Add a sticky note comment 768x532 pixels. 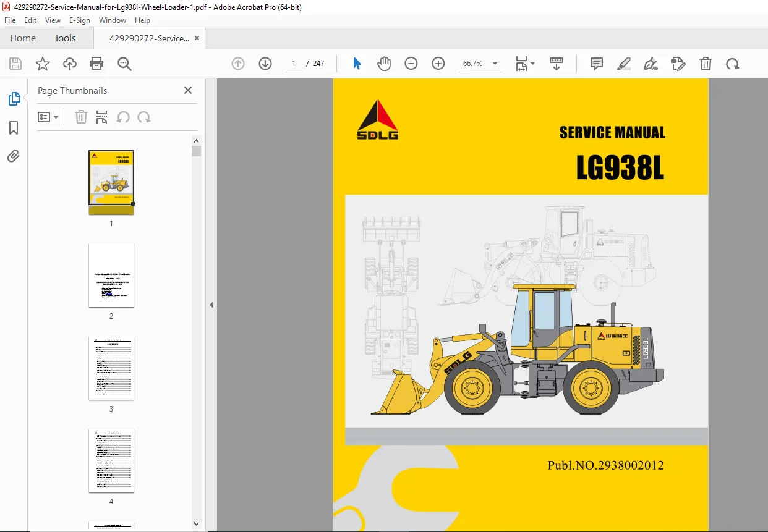tap(597, 64)
